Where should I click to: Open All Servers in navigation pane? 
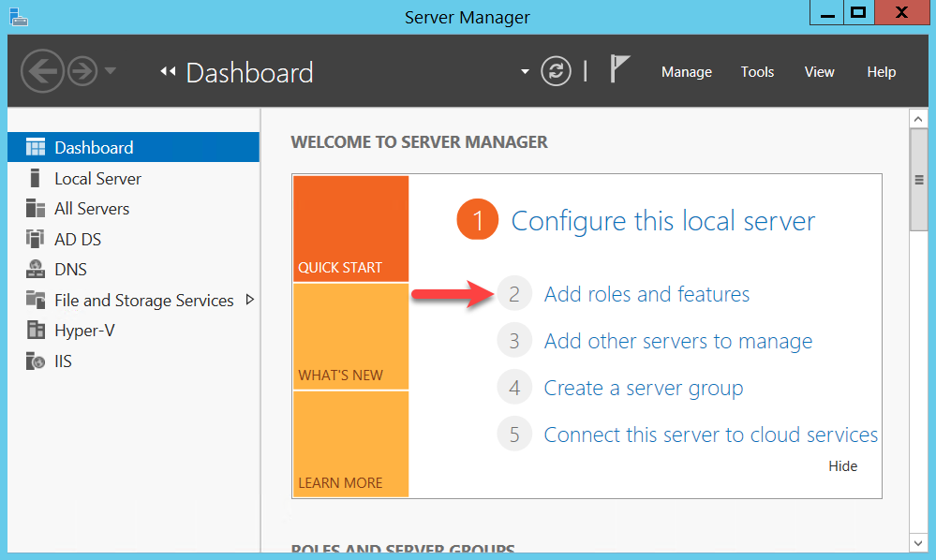(x=91, y=209)
